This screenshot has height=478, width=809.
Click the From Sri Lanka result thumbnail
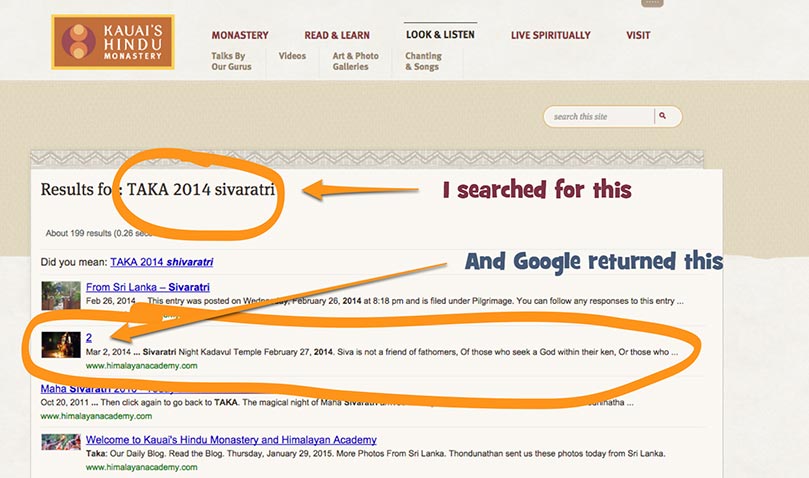click(x=60, y=294)
